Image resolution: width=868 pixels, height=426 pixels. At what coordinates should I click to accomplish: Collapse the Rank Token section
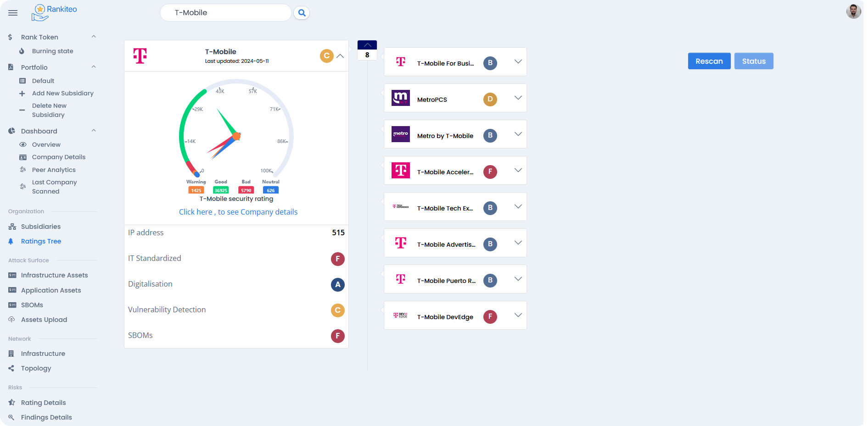pos(94,37)
